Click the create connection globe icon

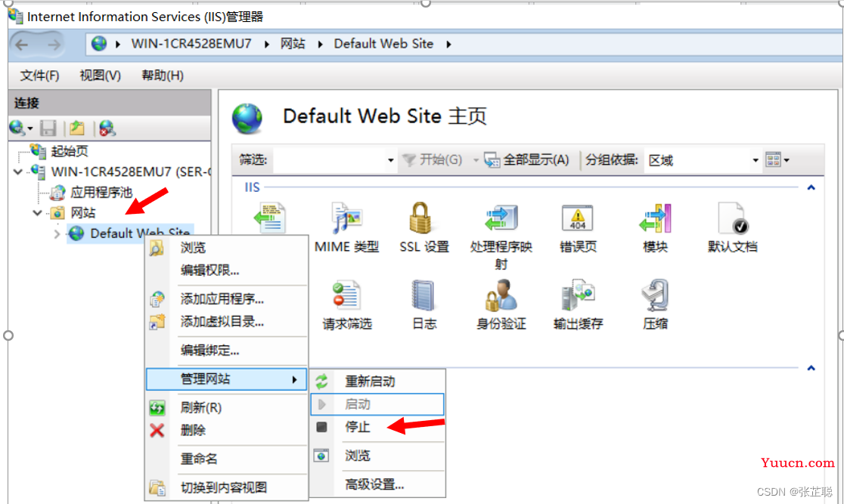[17, 128]
